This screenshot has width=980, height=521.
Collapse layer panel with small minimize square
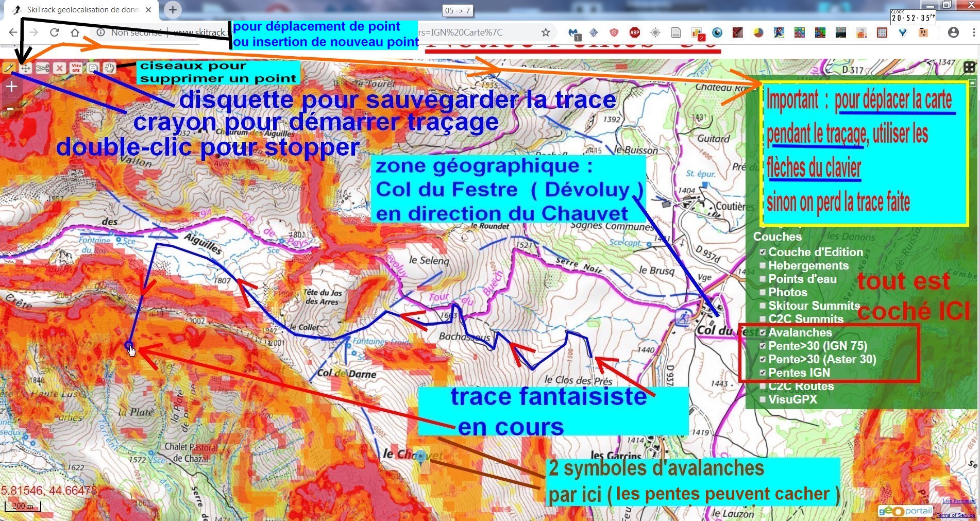pos(972,82)
